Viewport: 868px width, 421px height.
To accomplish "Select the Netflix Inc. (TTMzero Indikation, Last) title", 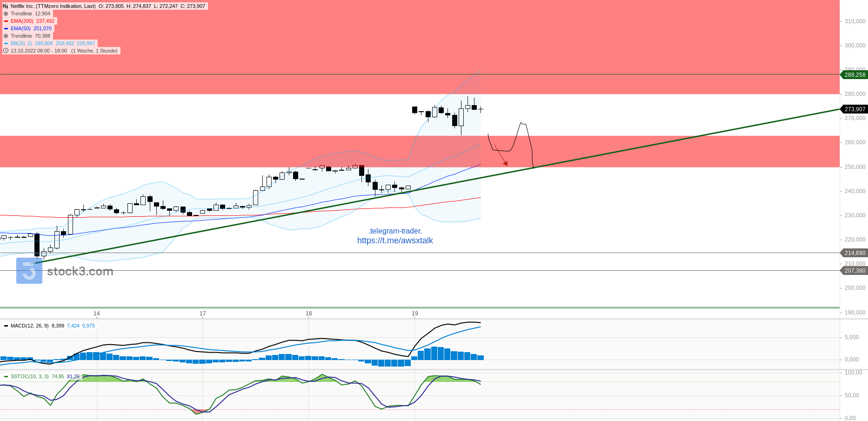I will click(x=53, y=6).
